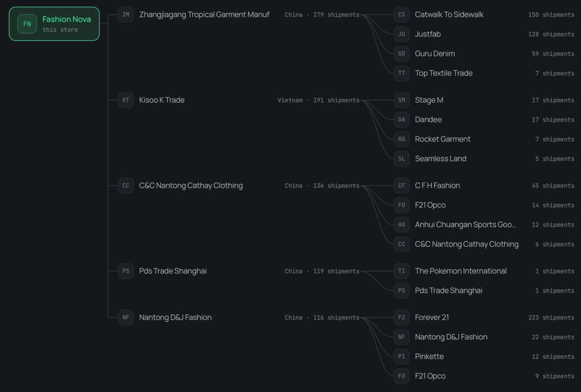581x392 pixels.
Task: Select the Anhui Chuangan Sports Goo… name
Action: [x=466, y=225]
